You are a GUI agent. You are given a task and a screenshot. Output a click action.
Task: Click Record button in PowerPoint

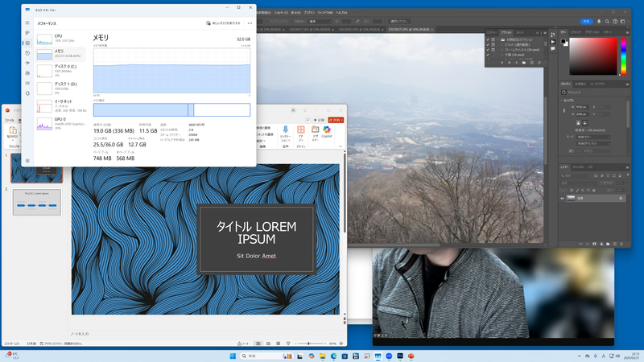[319, 120]
